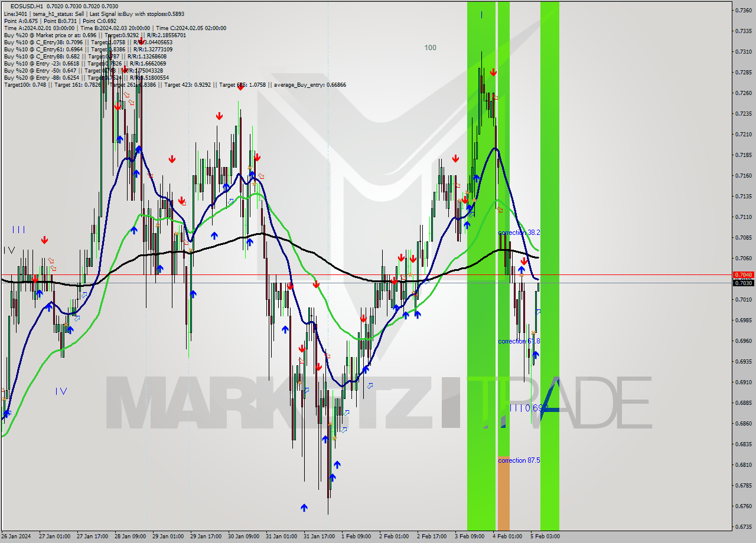Click 0.7285 on the price axis
This screenshot has width=756, height=543.
coord(742,72)
